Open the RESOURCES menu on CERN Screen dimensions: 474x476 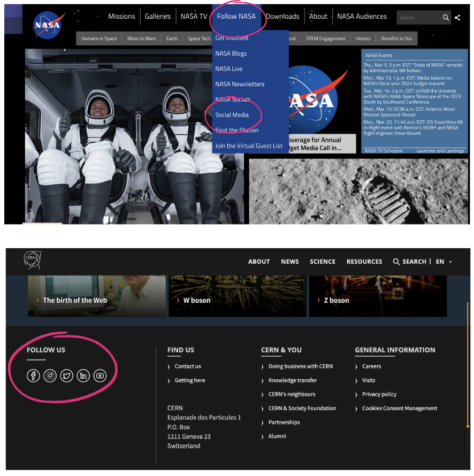(x=364, y=262)
